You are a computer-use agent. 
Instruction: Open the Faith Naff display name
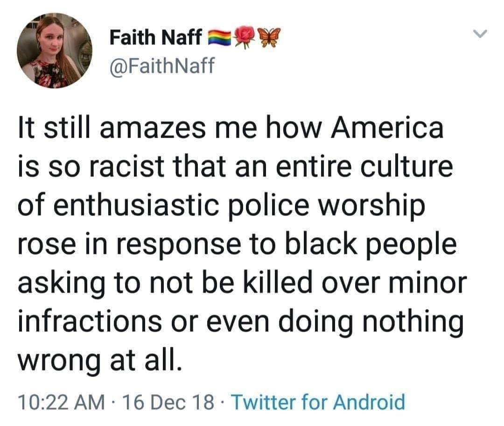[x=155, y=37]
